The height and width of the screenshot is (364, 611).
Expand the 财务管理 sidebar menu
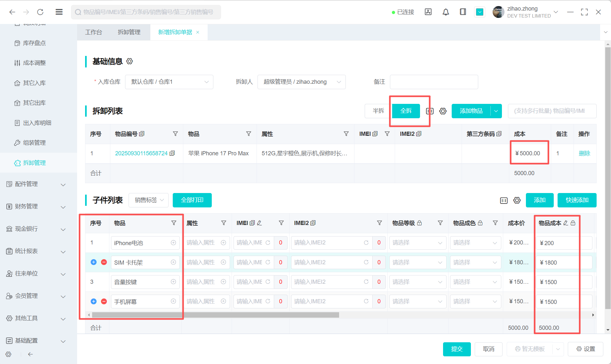[36, 206]
